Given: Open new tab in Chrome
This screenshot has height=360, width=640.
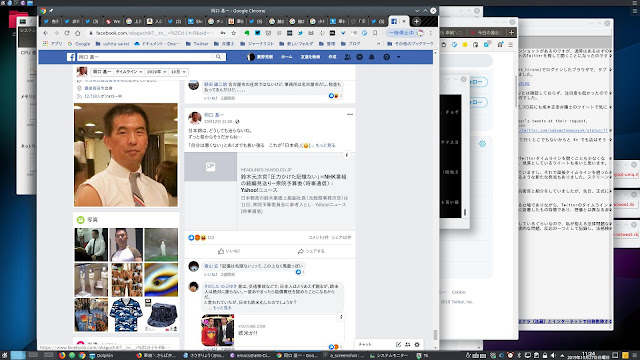Looking at the screenshot, I should [x=416, y=21].
